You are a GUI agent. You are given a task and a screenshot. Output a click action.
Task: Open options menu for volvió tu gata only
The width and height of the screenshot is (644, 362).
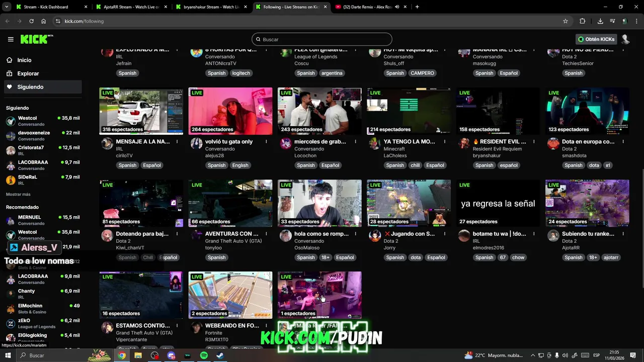tap(266, 142)
